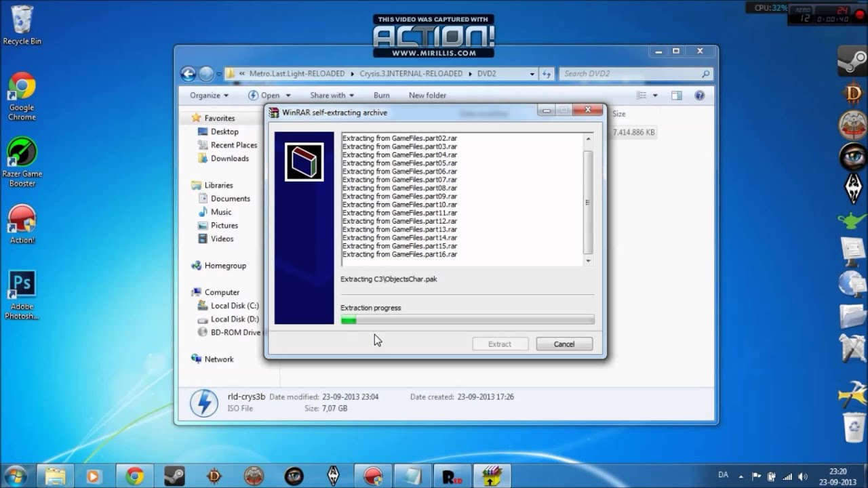Click the Search DVD2 input field

[635, 74]
